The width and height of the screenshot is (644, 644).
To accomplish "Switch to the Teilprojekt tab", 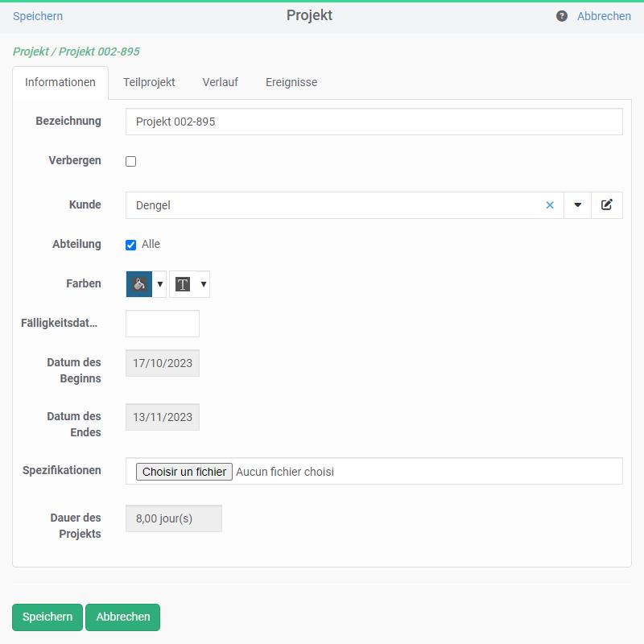I will [149, 82].
